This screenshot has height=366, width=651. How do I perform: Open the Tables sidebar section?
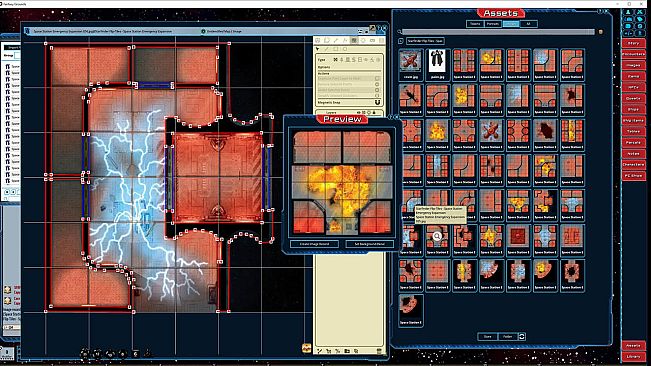[633, 131]
